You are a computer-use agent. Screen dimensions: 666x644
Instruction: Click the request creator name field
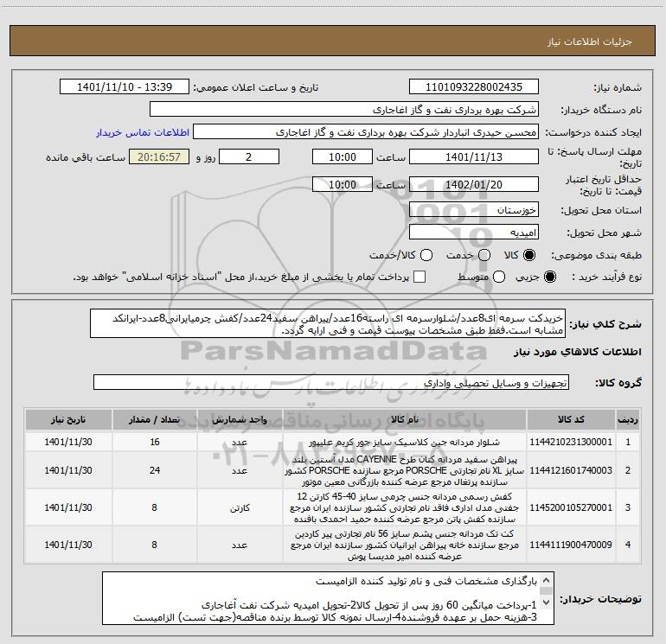[x=366, y=132]
